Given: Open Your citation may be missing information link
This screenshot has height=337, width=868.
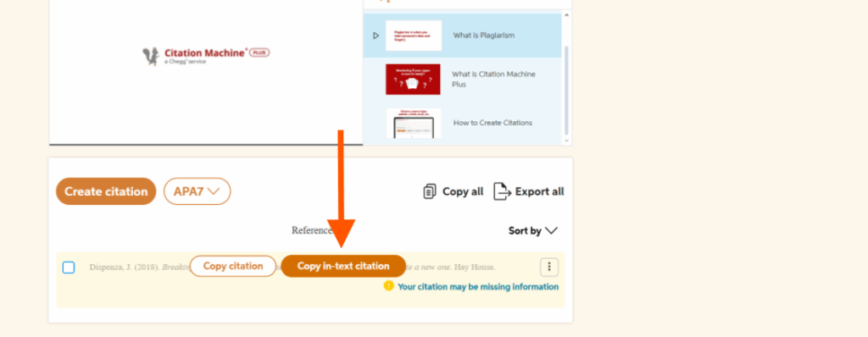Looking at the screenshot, I should click(x=478, y=287).
